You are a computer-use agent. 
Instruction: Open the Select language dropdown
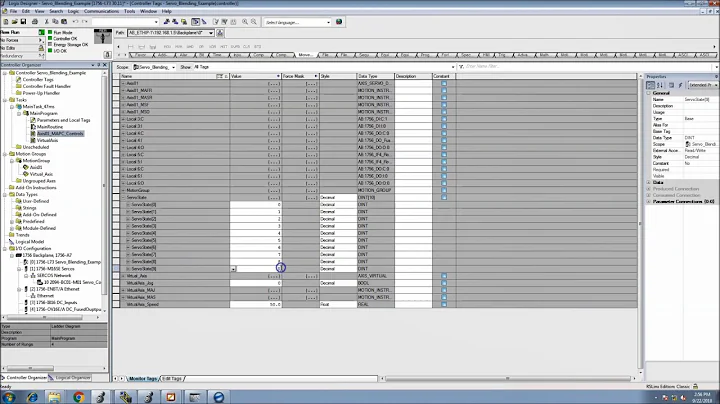pyautogui.click(x=328, y=22)
